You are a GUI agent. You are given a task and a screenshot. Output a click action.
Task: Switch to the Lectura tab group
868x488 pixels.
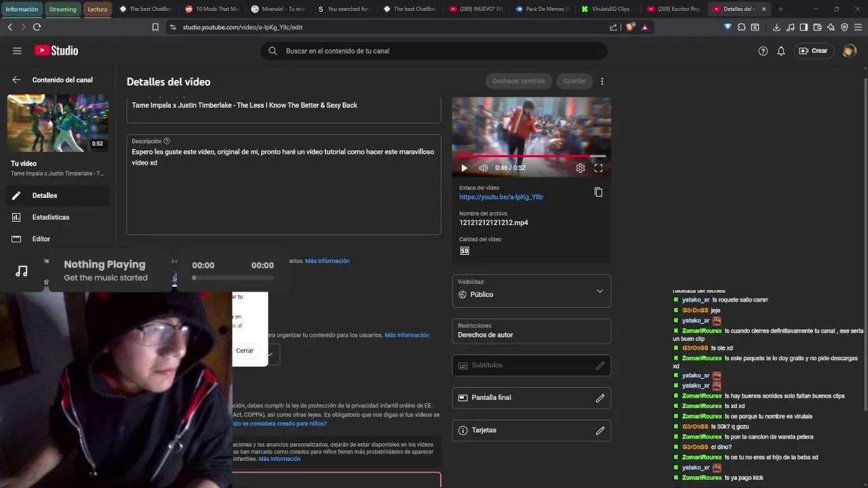point(98,9)
